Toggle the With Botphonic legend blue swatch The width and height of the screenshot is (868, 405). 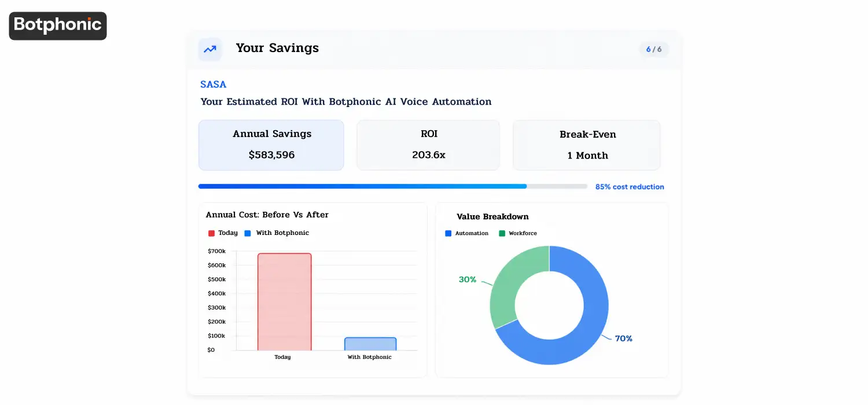(x=248, y=233)
